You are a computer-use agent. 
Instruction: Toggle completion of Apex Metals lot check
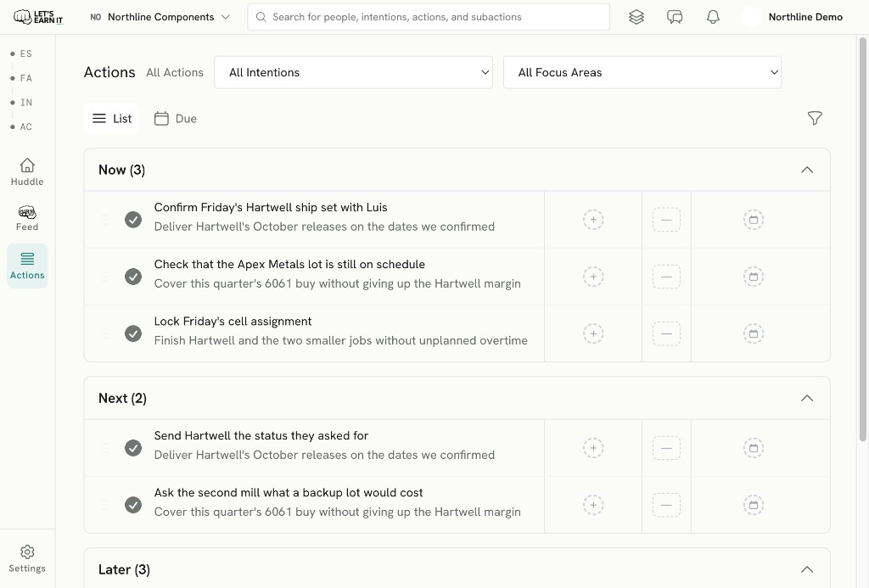[133, 277]
